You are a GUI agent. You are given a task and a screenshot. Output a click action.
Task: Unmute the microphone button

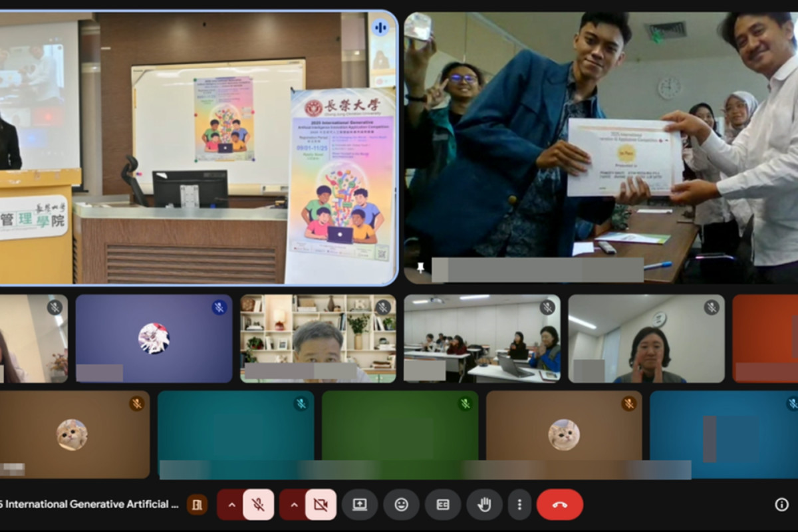258,505
